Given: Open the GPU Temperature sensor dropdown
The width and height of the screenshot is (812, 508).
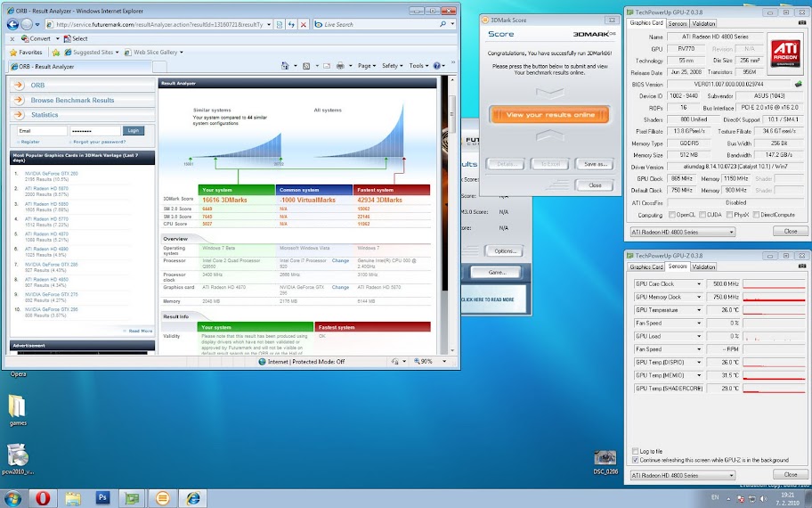Looking at the screenshot, I should click(699, 310).
